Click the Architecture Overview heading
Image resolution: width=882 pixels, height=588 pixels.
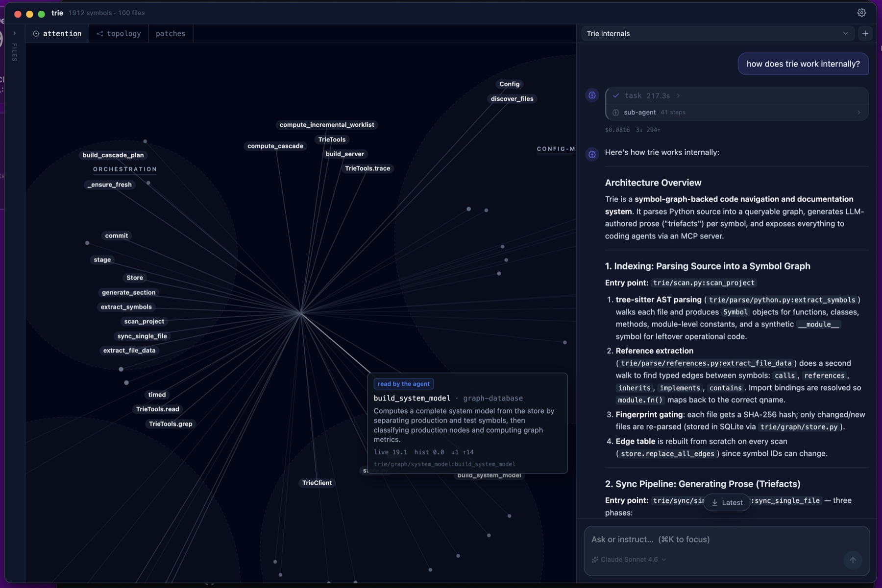(653, 183)
